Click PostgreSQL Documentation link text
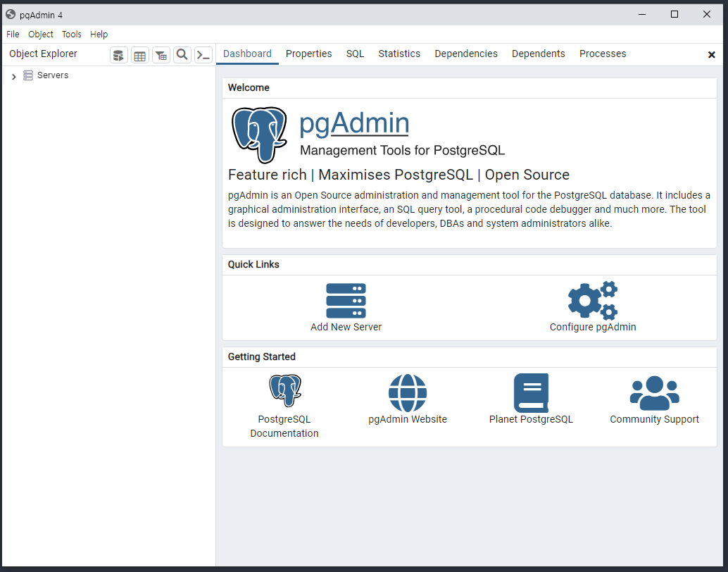 [x=284, y=426]
